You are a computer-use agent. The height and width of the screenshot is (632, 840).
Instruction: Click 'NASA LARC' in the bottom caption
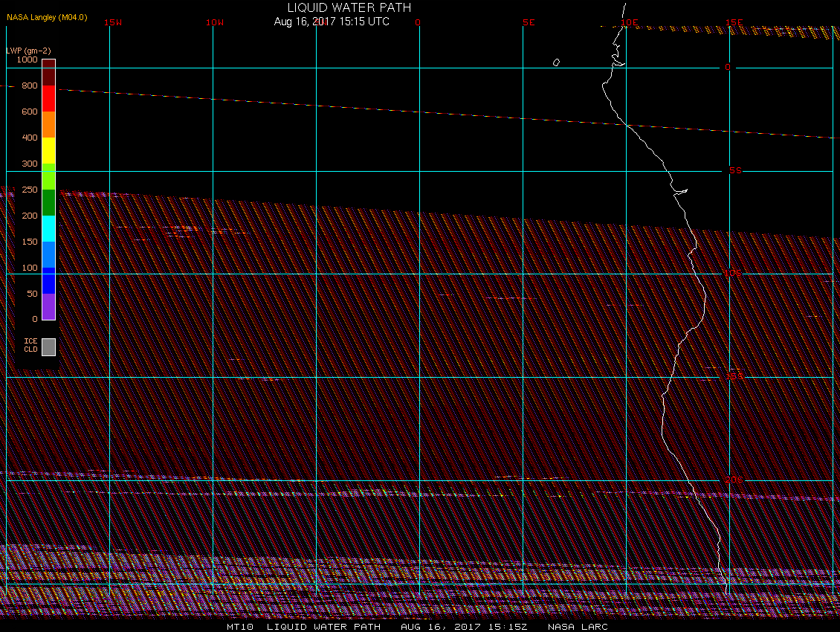tap(578, 627)
